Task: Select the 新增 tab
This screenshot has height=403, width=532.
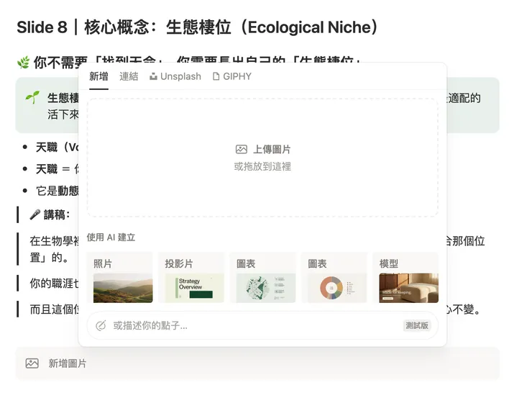Action: [98, 76]
